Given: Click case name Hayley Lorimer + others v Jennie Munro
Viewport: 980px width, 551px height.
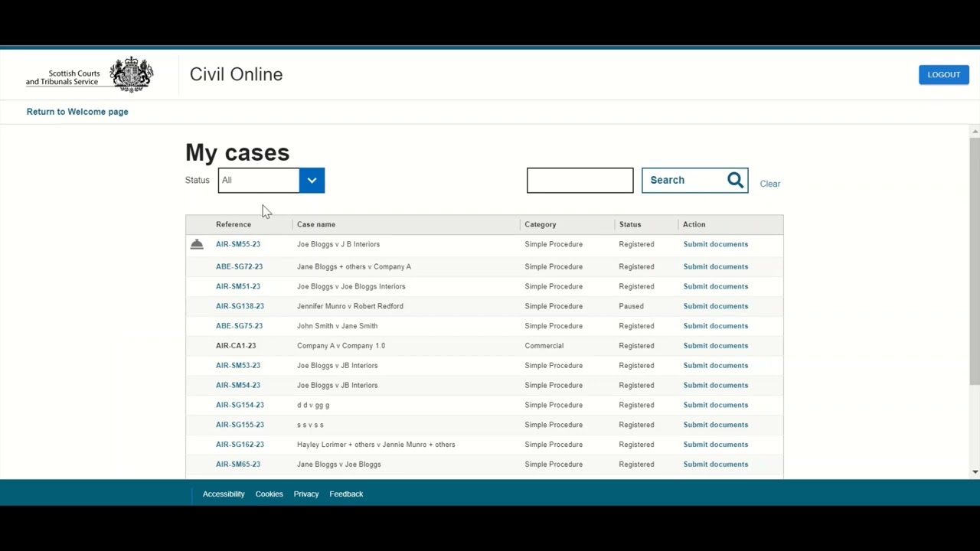Looking at the screenshot, I should [x=376, y=445].
